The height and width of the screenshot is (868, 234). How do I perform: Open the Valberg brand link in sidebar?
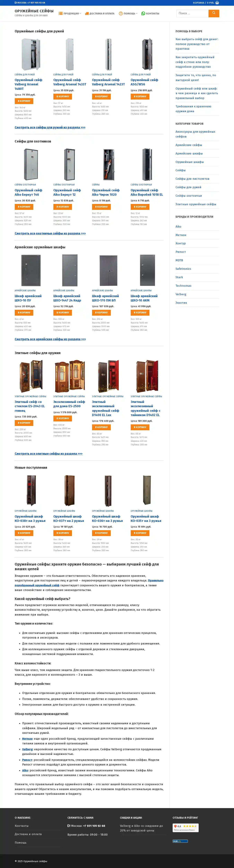pyautogui.click(x=181, y=294)
